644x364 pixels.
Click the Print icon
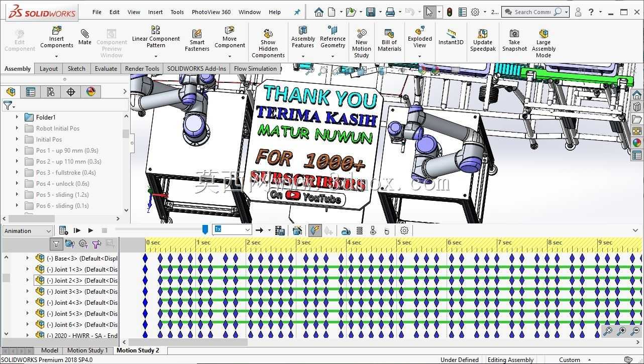pyautogui.click(x=390, y=12)
